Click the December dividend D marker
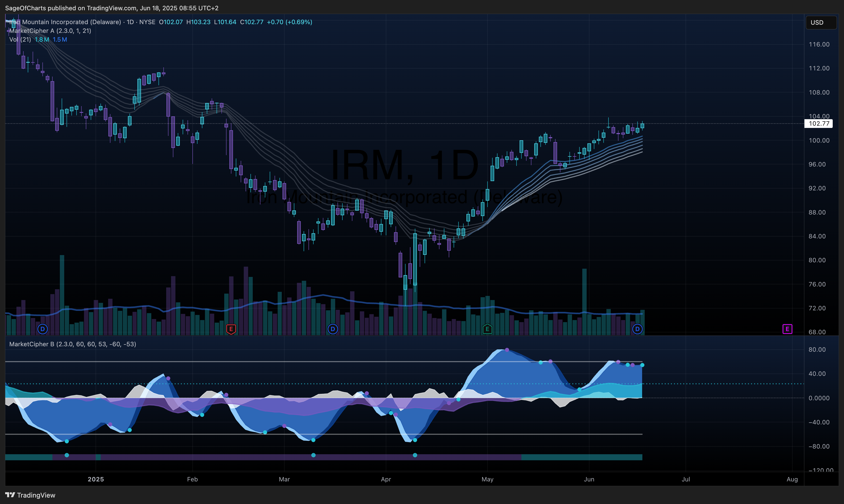844x504 pixels. point(42,329)
